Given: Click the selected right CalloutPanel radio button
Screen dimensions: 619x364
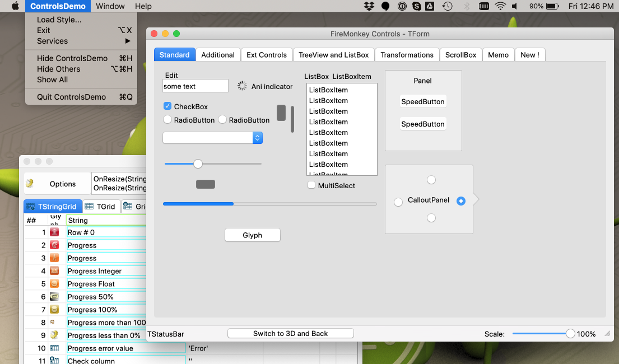Looking at the screenshot, I should click(460, 201).
